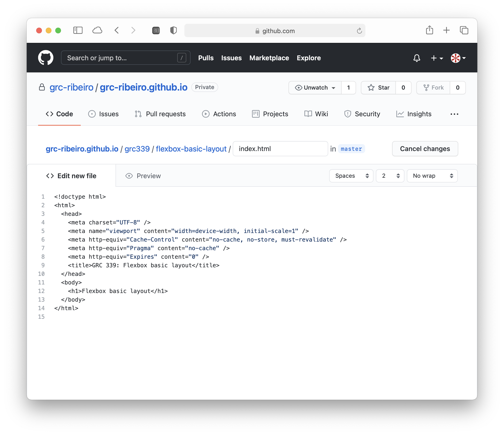This screenshot has height=435, width=504.
Task: Open Issues in the top nav
Action: (x=231, y=58)
